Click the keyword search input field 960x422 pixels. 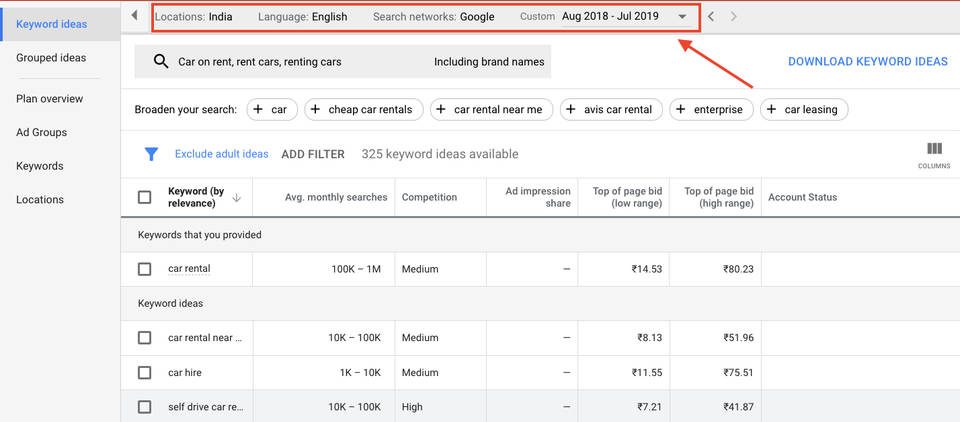click(x=300, y=62)
